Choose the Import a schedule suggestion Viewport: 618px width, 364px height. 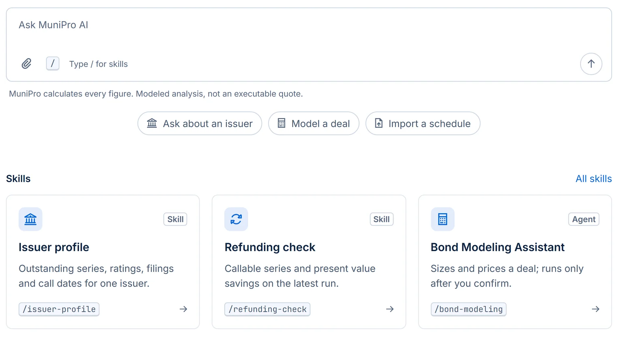[x=423, y=123]
